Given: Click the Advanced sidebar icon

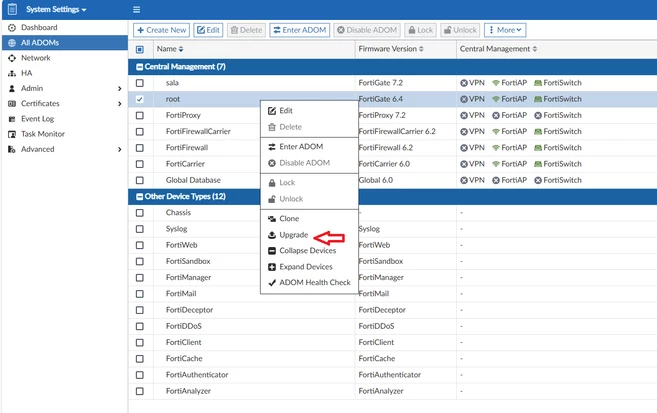Looking at the screenshot, I should click(x=12, y=149).
